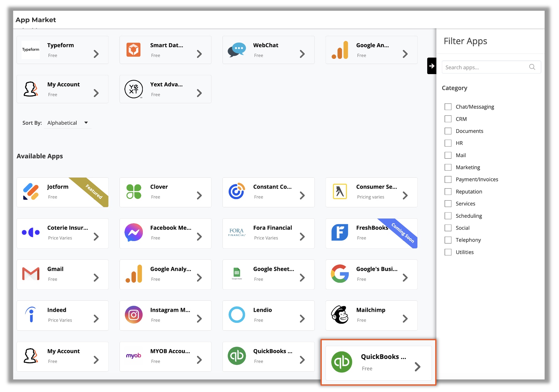
Task: Click the chevron on the WebChat card
Action: click(x=302, y=54)
